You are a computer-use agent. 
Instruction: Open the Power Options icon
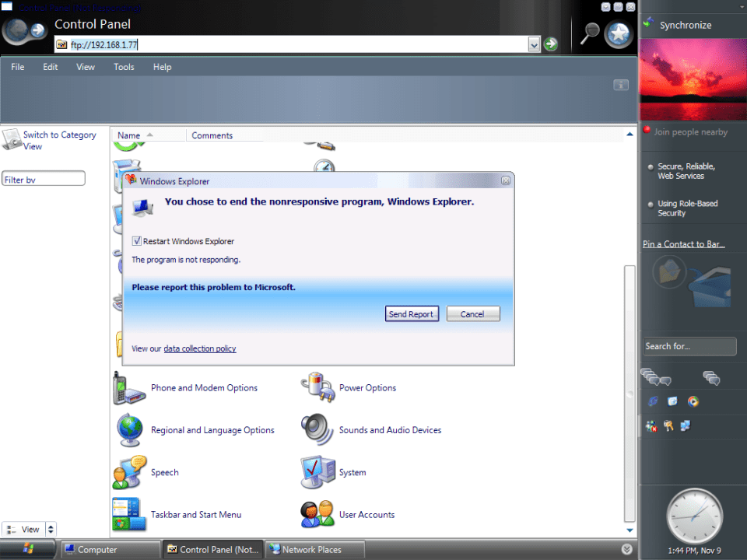pyautogui.click(x=317, y=388)
